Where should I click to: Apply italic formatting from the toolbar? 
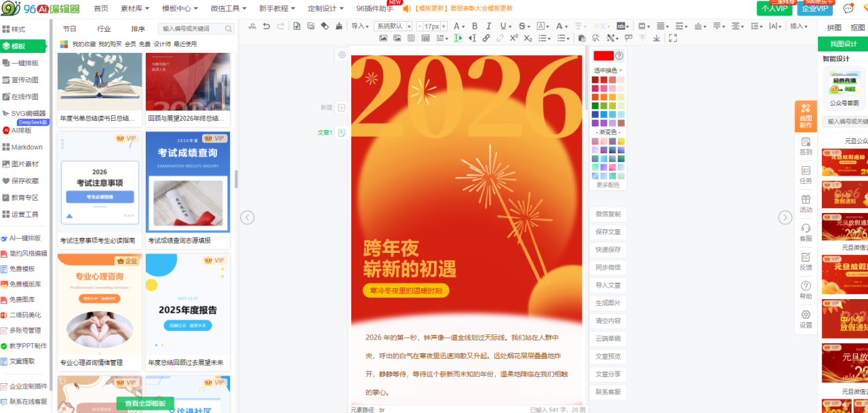click(x=488, y=26)
